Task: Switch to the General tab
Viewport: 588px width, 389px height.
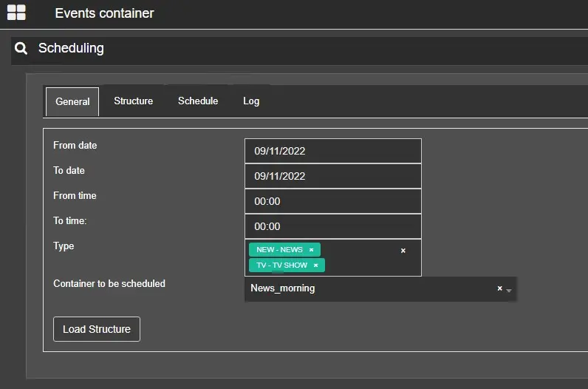Action: 72,102
